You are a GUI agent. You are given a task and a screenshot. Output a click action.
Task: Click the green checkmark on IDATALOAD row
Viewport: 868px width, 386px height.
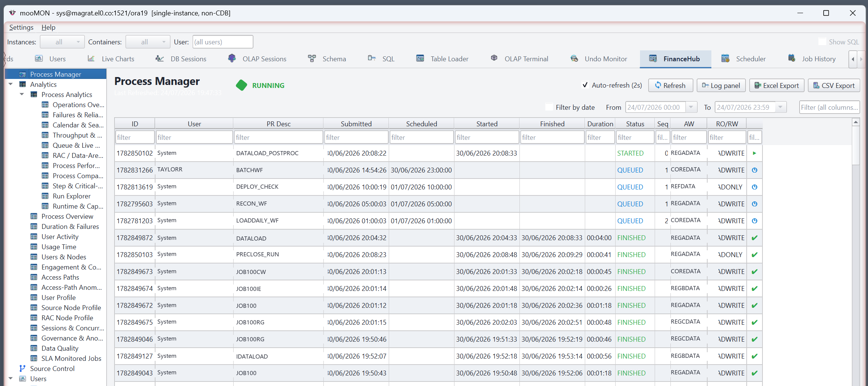755,356
